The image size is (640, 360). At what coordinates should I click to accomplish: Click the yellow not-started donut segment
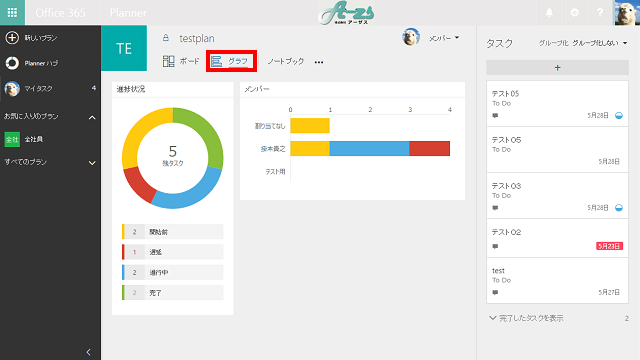point(138,130)
